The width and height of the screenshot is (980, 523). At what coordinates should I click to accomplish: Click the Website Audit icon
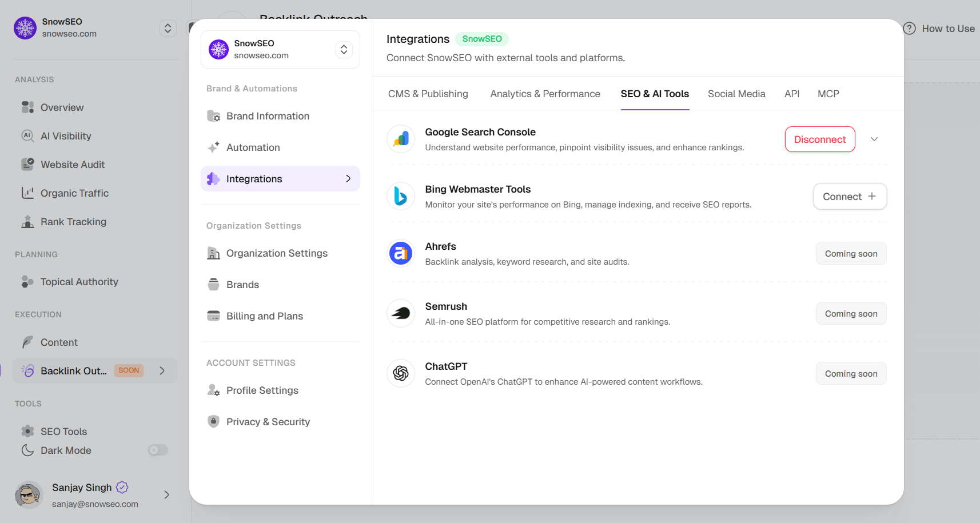[27, 165]
